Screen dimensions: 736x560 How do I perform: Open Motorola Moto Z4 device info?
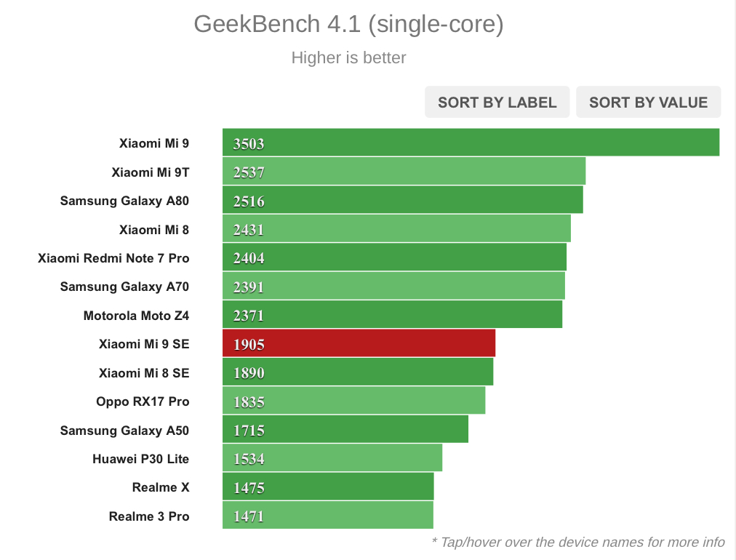tap(136, 316)
